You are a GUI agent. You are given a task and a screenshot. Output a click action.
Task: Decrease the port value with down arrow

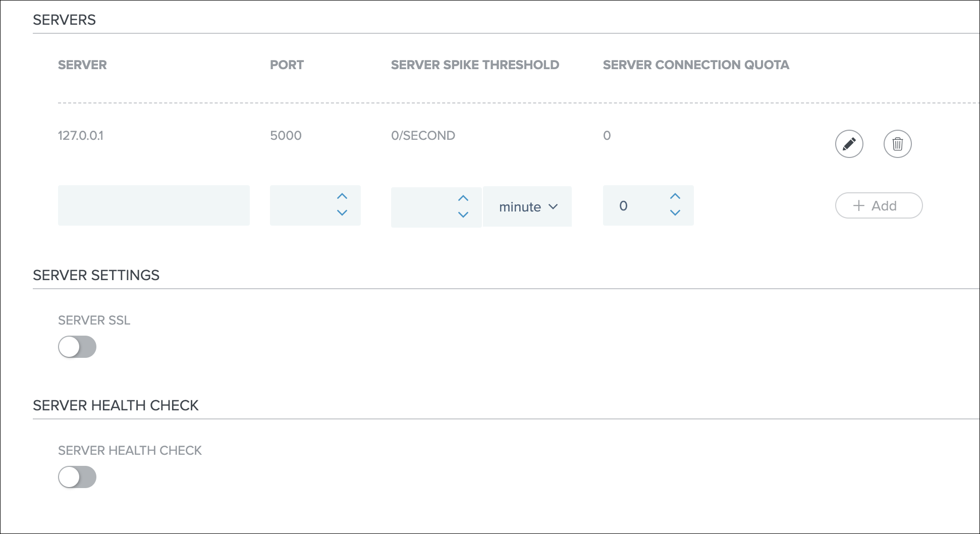pyautogui.click(x=342, y=213)
